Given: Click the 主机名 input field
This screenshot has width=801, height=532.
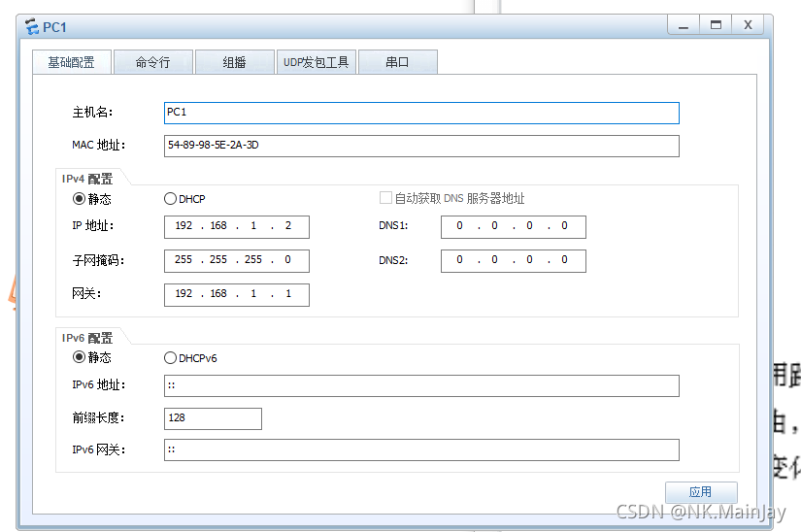Looking at the screenshot, I should 421,113.
